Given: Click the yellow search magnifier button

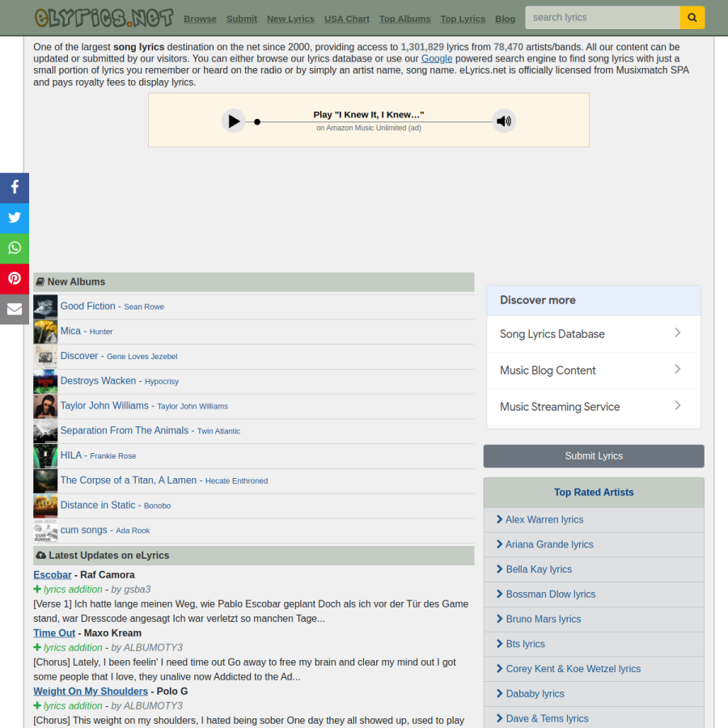Looking at the screenshot, I should pos(692,18).
